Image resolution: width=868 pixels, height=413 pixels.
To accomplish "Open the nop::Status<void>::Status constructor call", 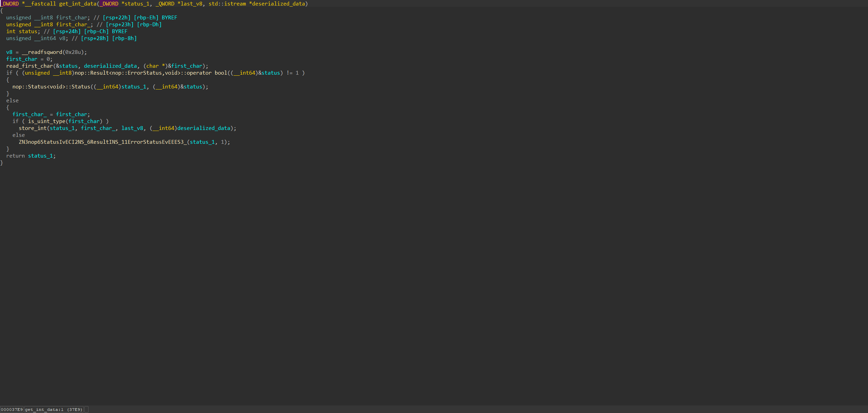I will 51,87.
